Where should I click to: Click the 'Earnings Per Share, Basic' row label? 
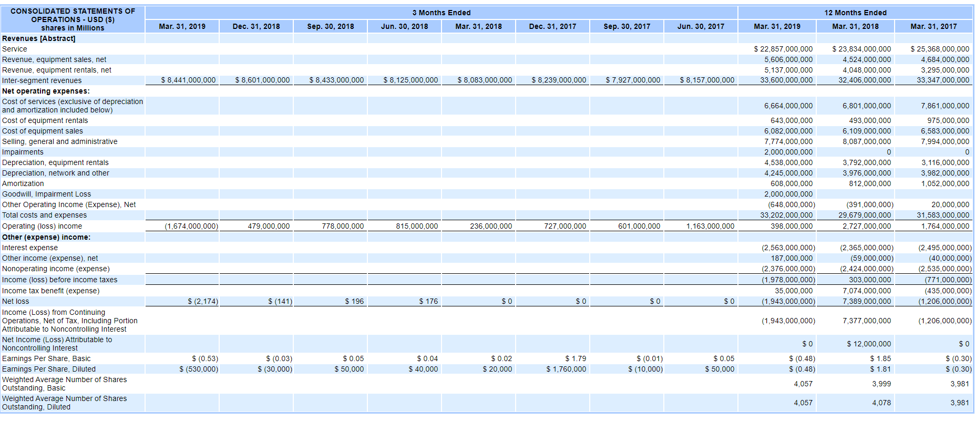point(46,358)
